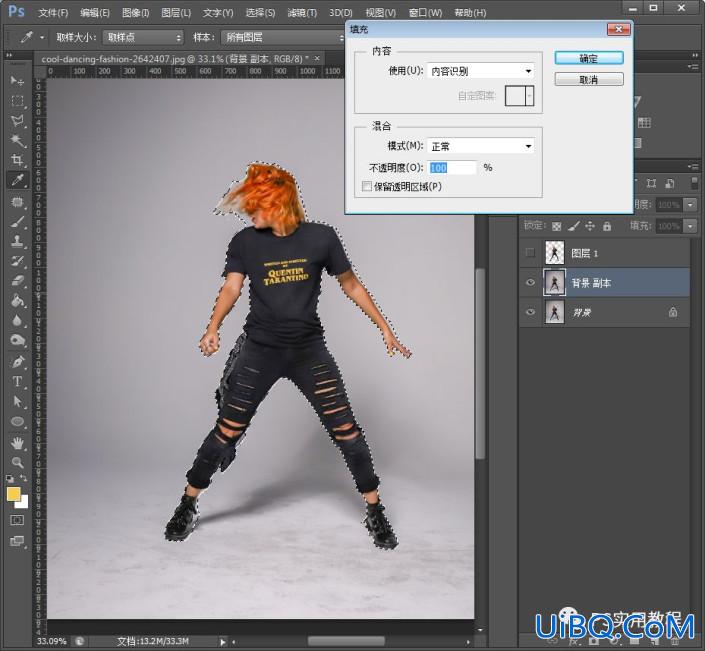The image size is (705, 651).
Task: Select the Magic Wand tool
Action: point(17,140)
